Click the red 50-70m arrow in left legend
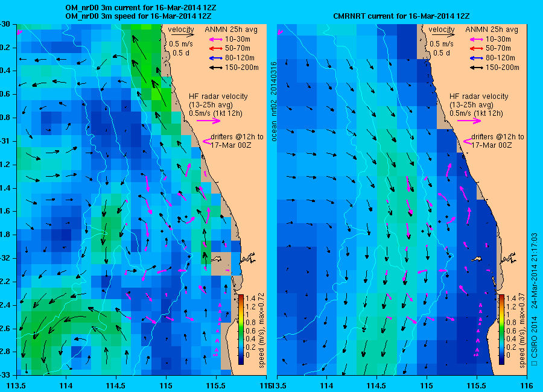The width and height of the screenshot is (543, 392). (216, 49)
